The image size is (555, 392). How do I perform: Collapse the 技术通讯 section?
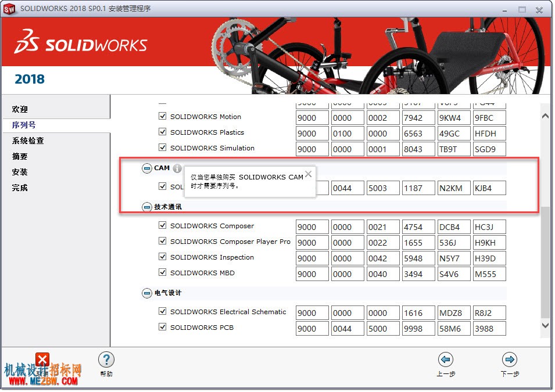click(147, 207)
